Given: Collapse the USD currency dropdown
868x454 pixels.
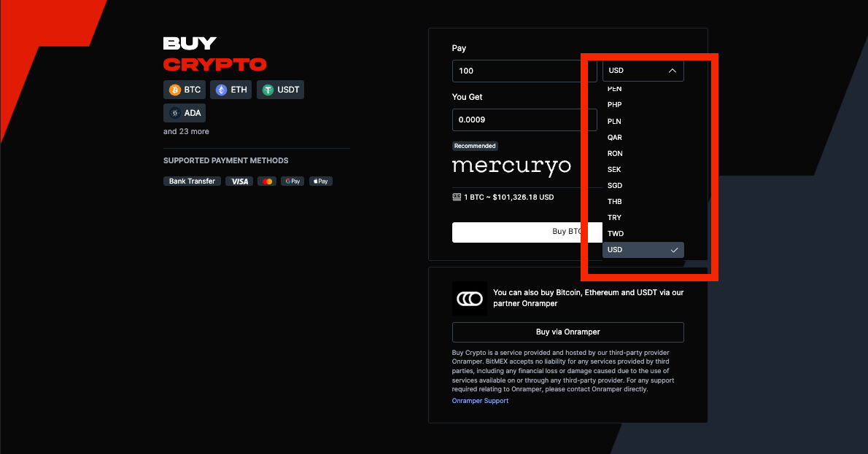Looking at the screenshot, I should (643, 71).
